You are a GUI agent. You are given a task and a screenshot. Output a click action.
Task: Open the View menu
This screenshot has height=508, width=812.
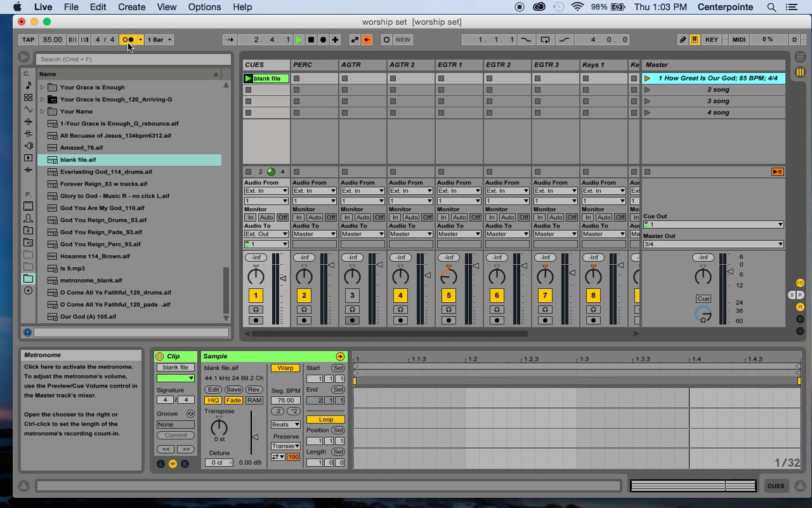[167, 7]
